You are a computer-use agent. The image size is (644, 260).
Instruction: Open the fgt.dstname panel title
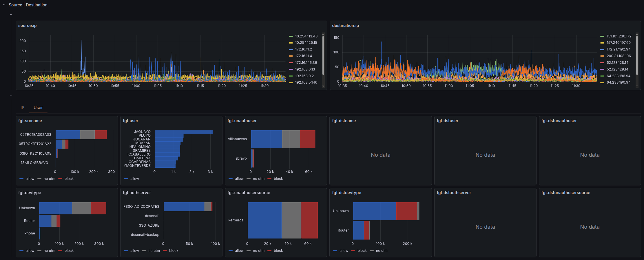(344, 121)
